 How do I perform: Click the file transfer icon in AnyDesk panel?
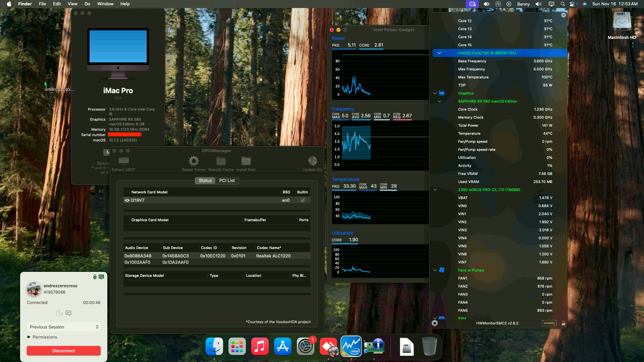click(59, 313)
